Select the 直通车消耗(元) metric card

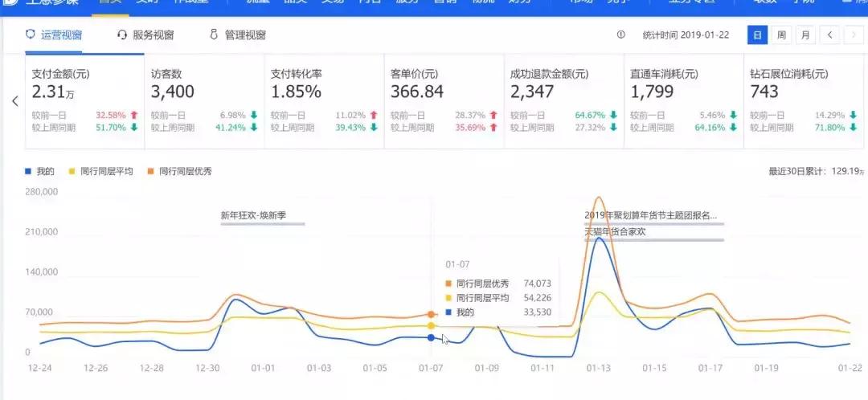tap(684, 101)
